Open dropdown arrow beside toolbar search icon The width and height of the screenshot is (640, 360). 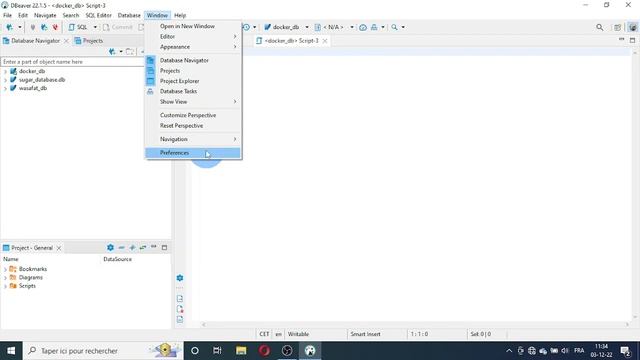click(403, 27)
